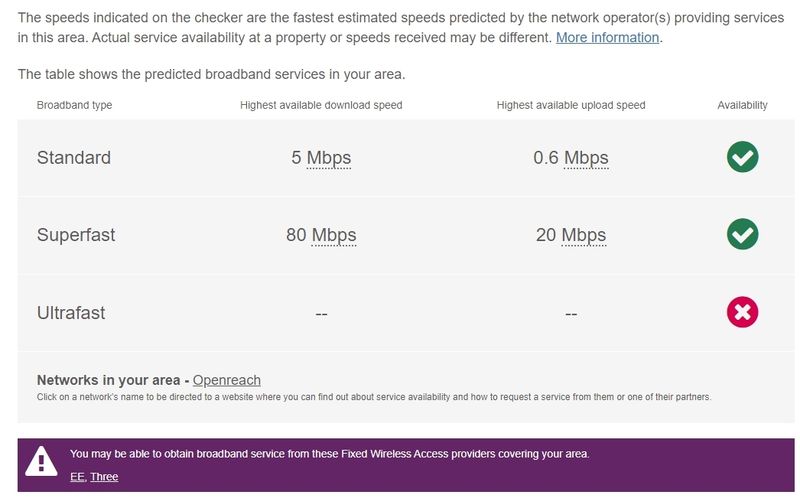Image resolution: width=800 pixels, height=502 pixels.
Task: Click the Highest available upload speed header
Action: (571, 105)
